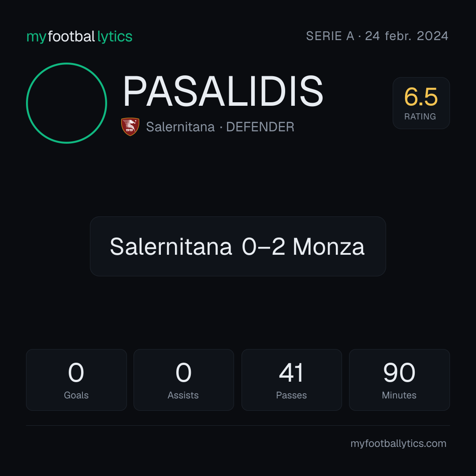Image resolution: width=476 pixels, height=476 pixels.
Task: Click the Salernitana team name under player
Action: [180, 126]
